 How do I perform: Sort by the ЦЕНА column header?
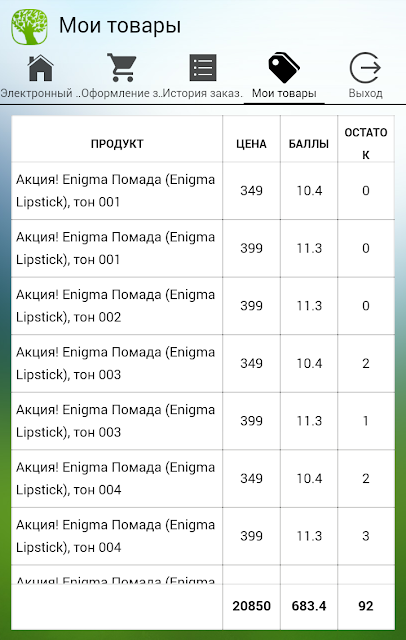click(251, 144)
